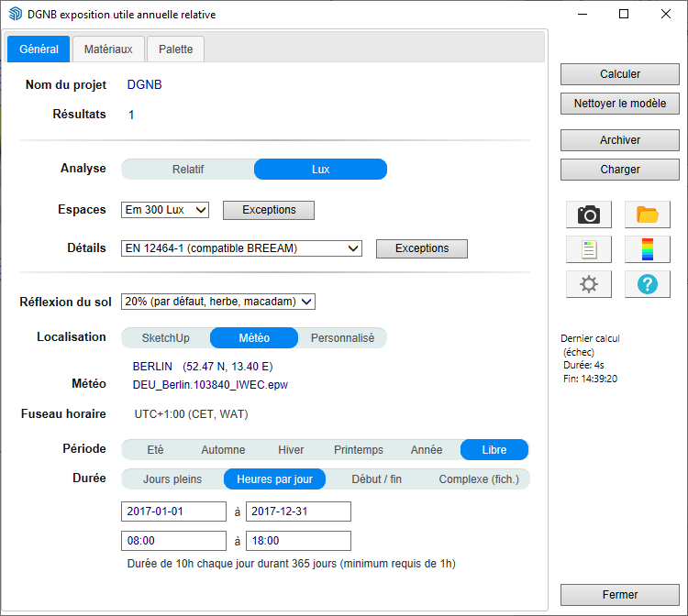The image size is (688, 616).
Task: Close the DGNB window
Action: [666, 14]
